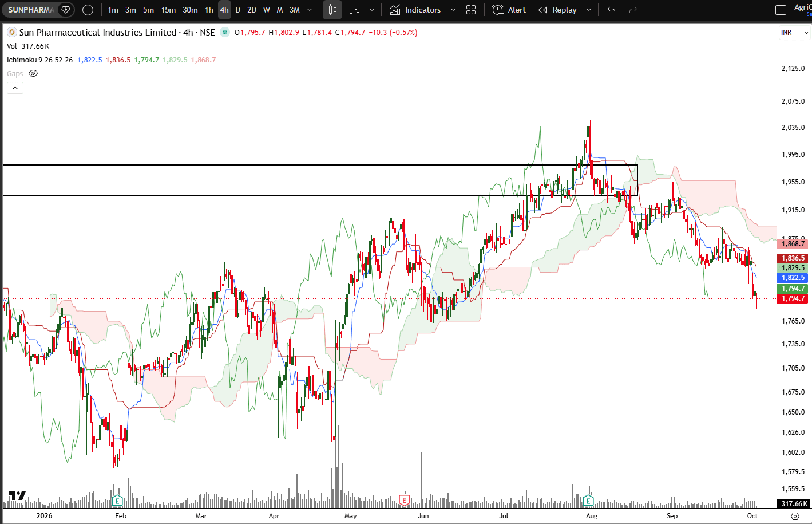812x524 pixels.
Task: Select the D daily timeframe
Action: click(238, 10)
